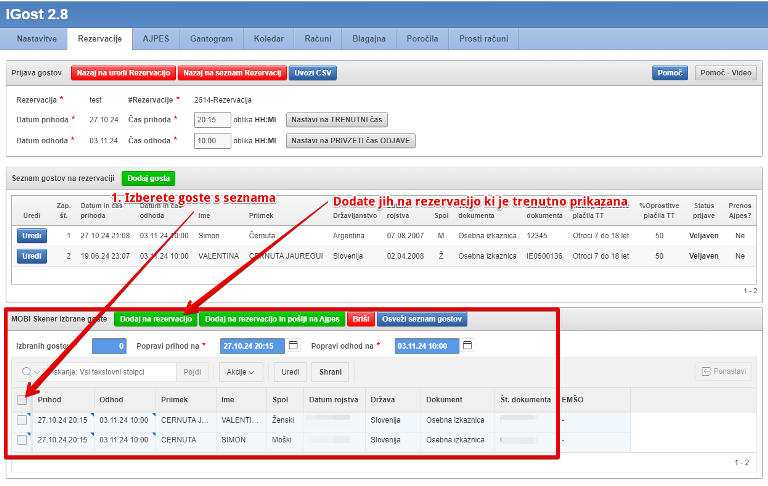
Task: Open calendar picker for Popravi prihod
Action: pos(293,346)
